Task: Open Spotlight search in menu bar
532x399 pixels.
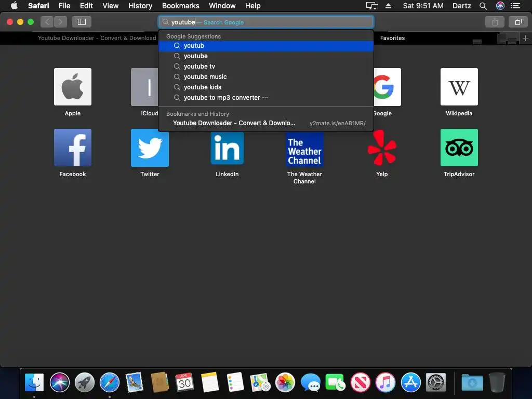Action: coord(483,6)
